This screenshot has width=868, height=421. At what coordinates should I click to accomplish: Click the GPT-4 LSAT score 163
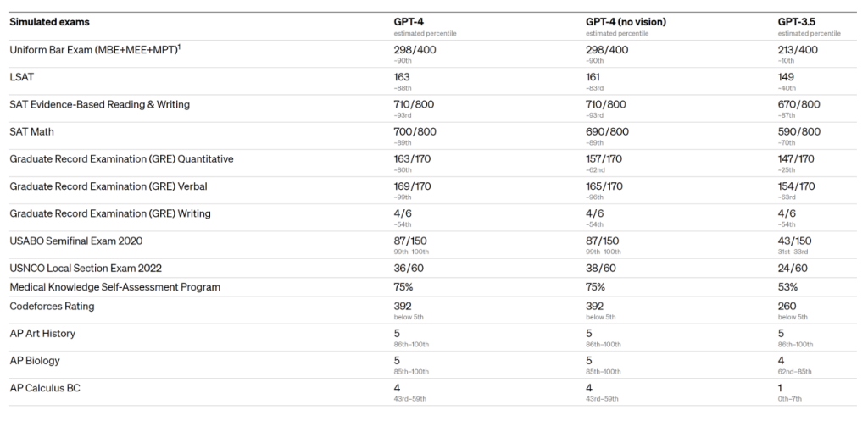point(402,77)
